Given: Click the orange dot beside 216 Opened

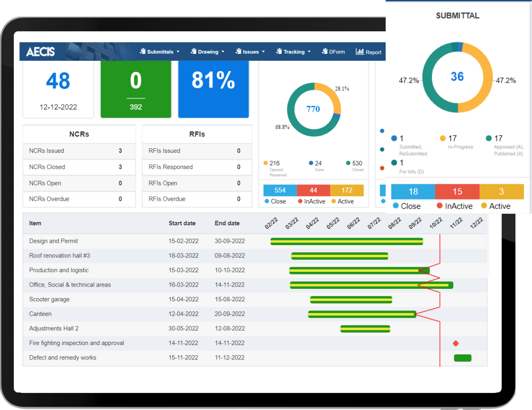Looking at the screenshot, I should pos(266,163).
